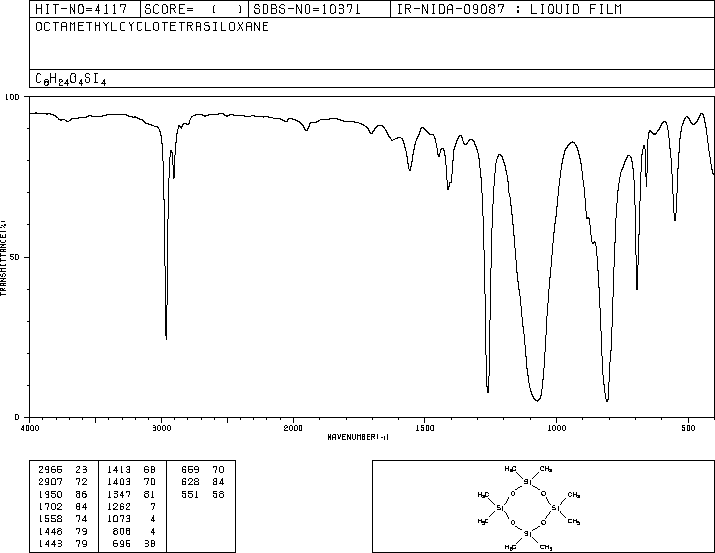This screenshot has height=553, width=715.
Task: Click the IR-NIDA-09087 : LIQUID FILM label
Action: (x=509, y=9)
